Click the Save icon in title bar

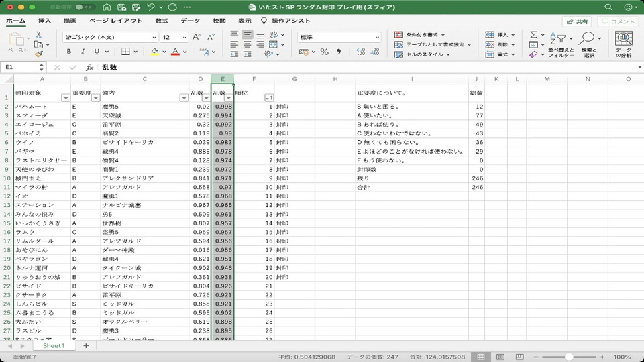tap(121, 7)
